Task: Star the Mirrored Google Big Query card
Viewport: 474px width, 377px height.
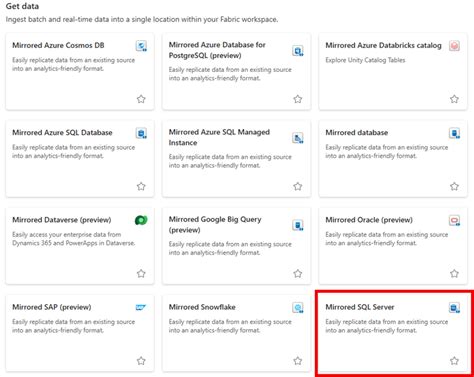Action: [298, 273]
